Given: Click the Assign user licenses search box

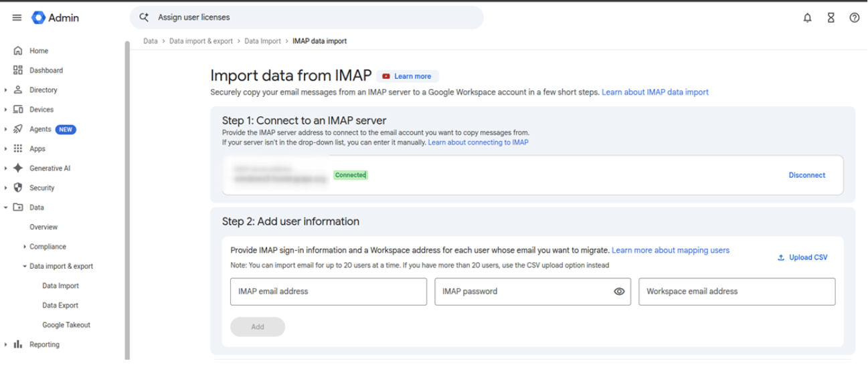Looking at the screenshot, I should pos(307,17).
